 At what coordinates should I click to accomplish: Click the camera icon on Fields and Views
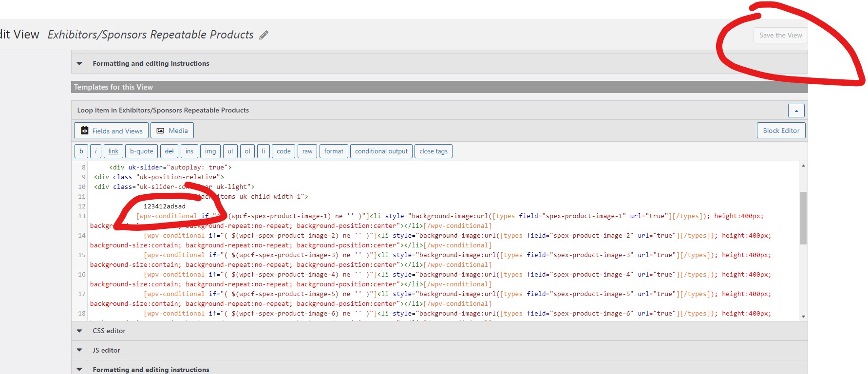[x=85, y=131]
